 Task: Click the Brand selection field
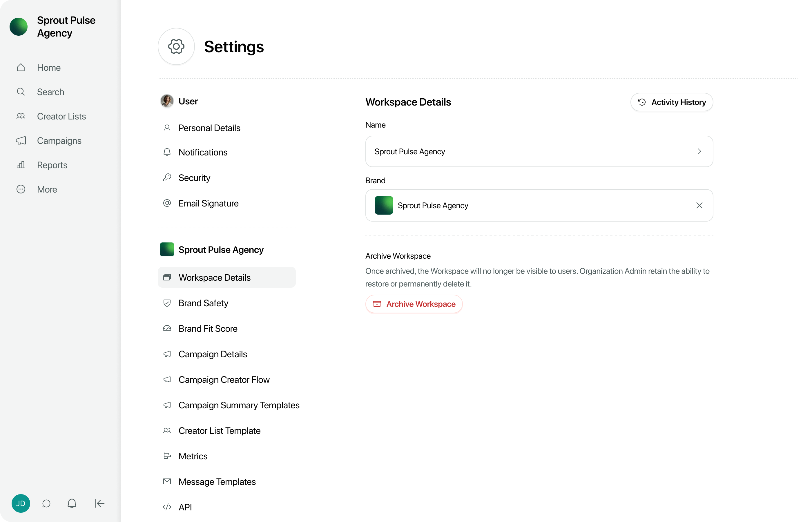point(529,205)
